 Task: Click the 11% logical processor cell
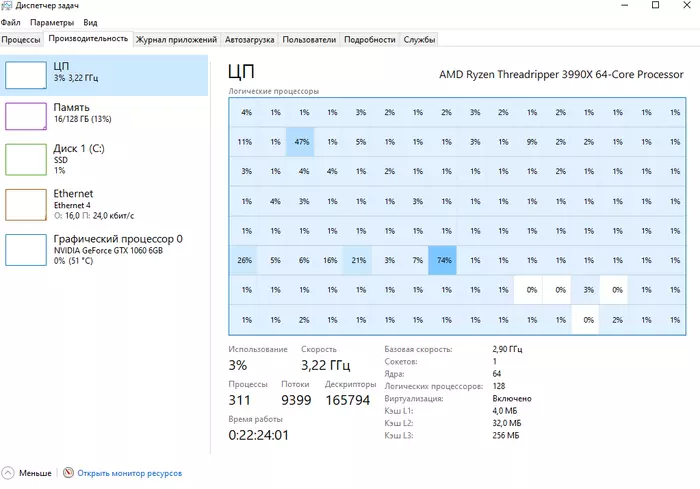[x=243, y=142]
